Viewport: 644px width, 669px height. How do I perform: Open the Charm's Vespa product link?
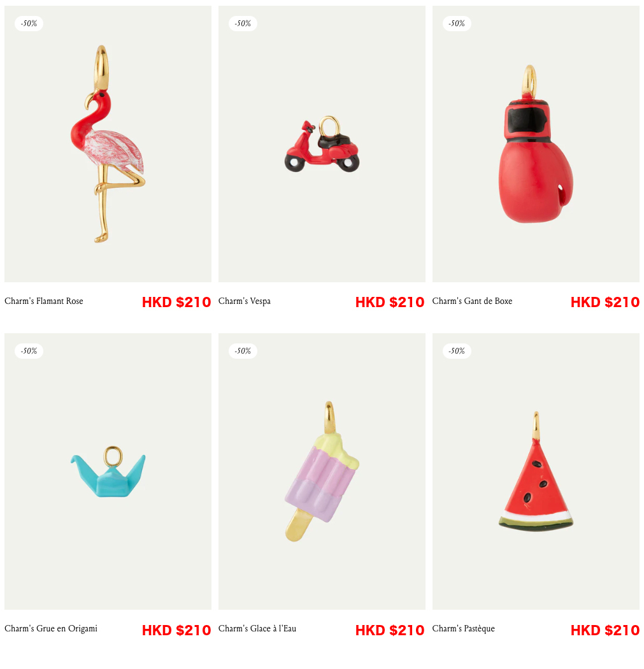tap(245, 301)
